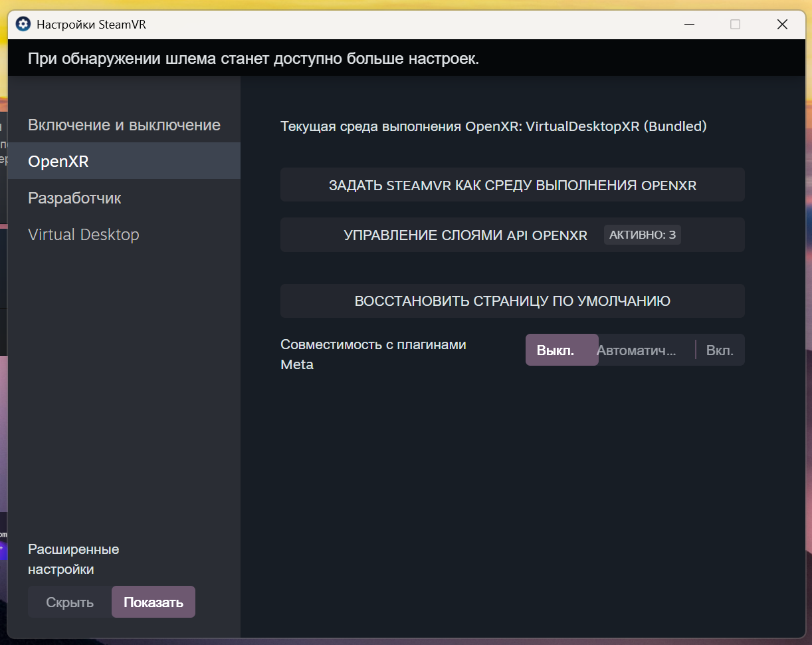
Task: Minimize the Настройки SteamVR window
Action: click(x=689, y=25)
